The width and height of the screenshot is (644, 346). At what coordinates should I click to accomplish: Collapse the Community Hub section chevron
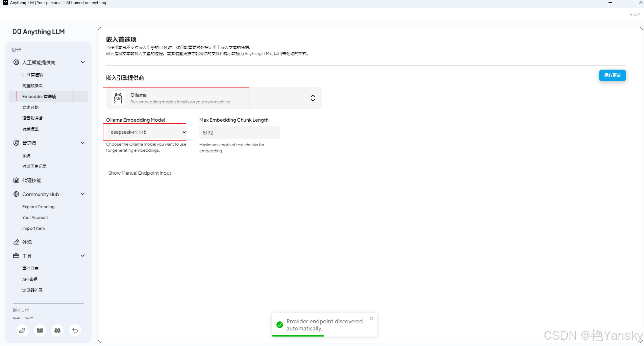click(x=83, y=194)
